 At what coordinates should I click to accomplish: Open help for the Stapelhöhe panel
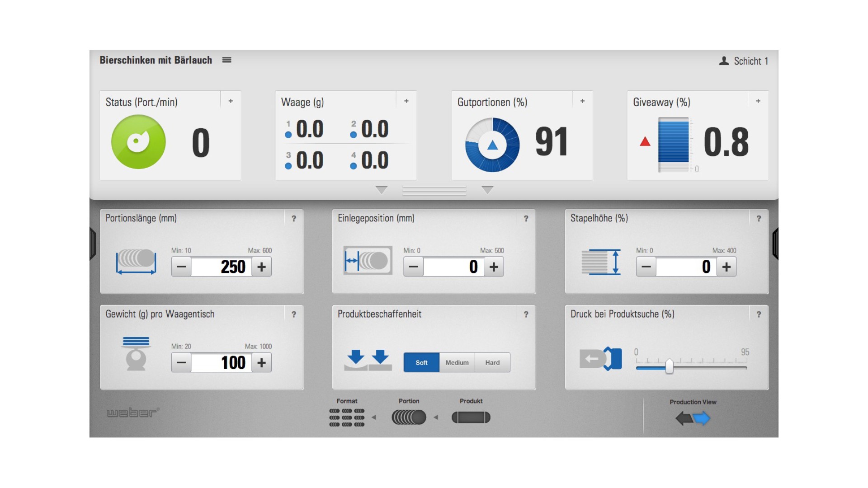[758, 218]
